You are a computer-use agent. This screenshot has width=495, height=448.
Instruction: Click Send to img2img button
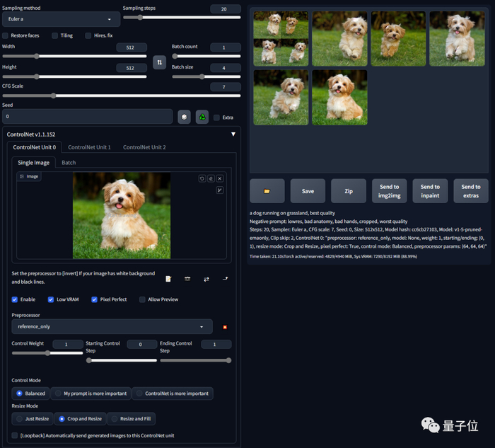click(389, 191)
